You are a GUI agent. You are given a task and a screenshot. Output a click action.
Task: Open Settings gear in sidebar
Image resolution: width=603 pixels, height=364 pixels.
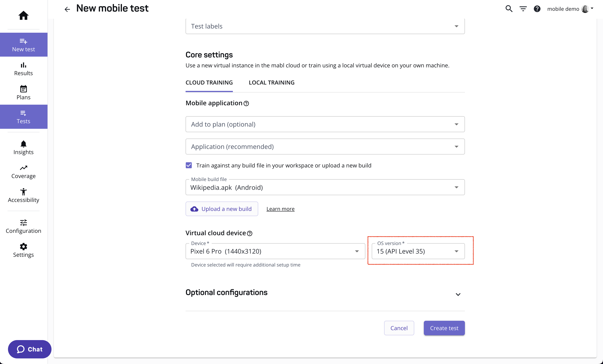[24, 250]
